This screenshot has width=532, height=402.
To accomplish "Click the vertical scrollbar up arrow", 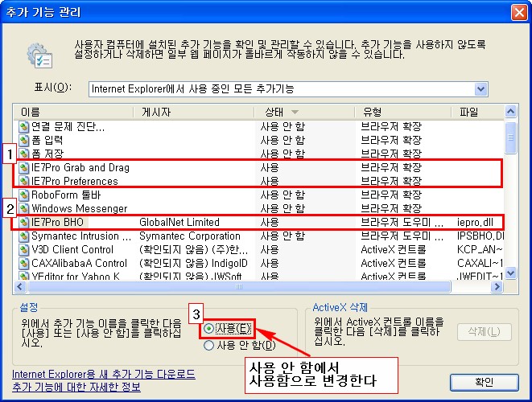I will 510,111.
